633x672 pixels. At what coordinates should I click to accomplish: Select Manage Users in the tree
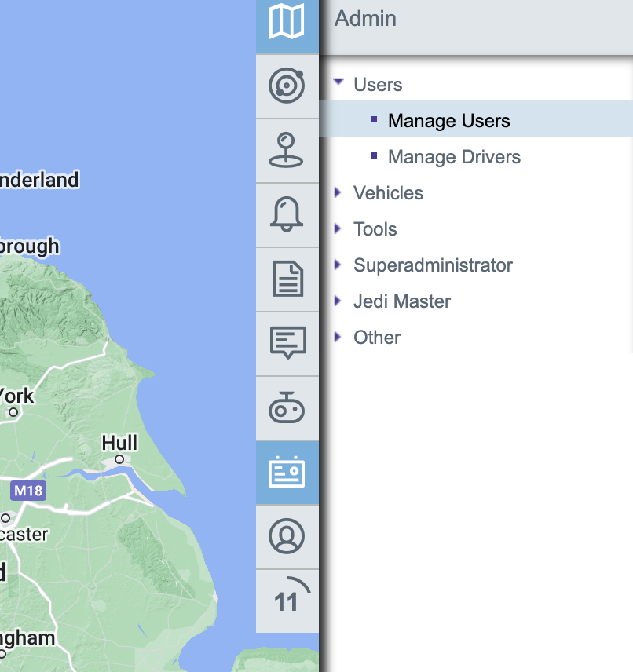click(448, 121)
